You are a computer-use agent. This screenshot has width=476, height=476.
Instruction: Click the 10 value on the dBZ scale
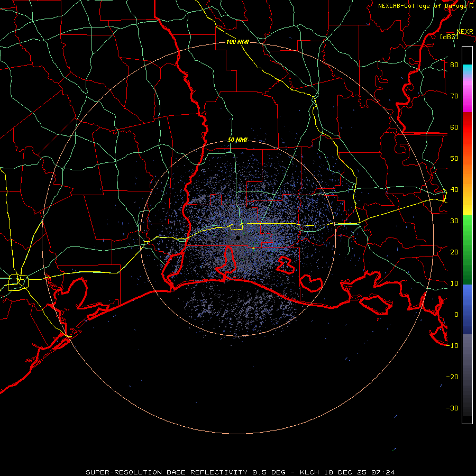[454, 284]
